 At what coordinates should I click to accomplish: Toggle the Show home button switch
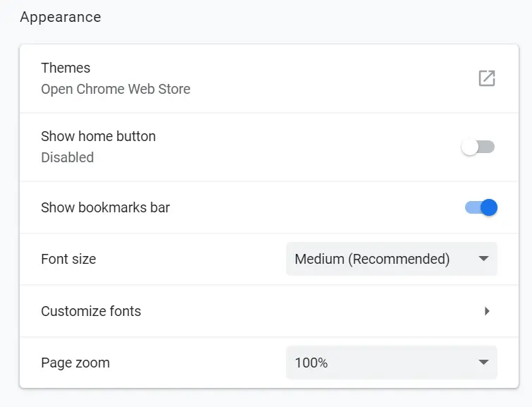point(478,147)
